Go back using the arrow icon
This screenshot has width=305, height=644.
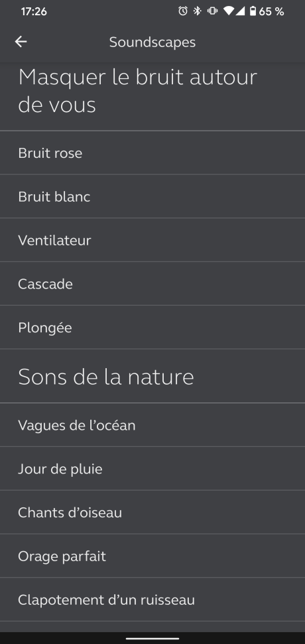tap(21, 42)
